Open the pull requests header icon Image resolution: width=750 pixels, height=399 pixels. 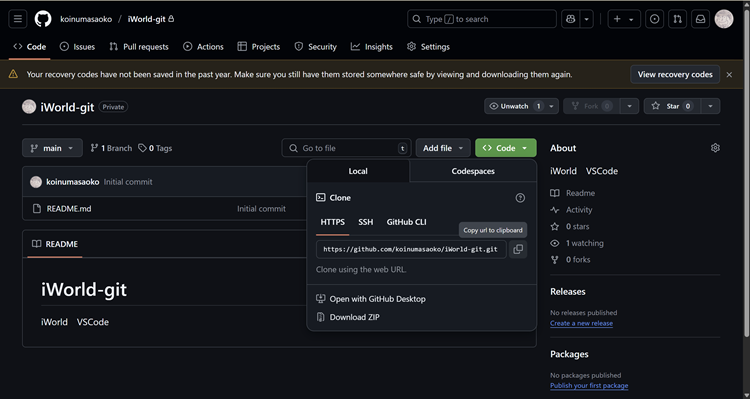677,19
